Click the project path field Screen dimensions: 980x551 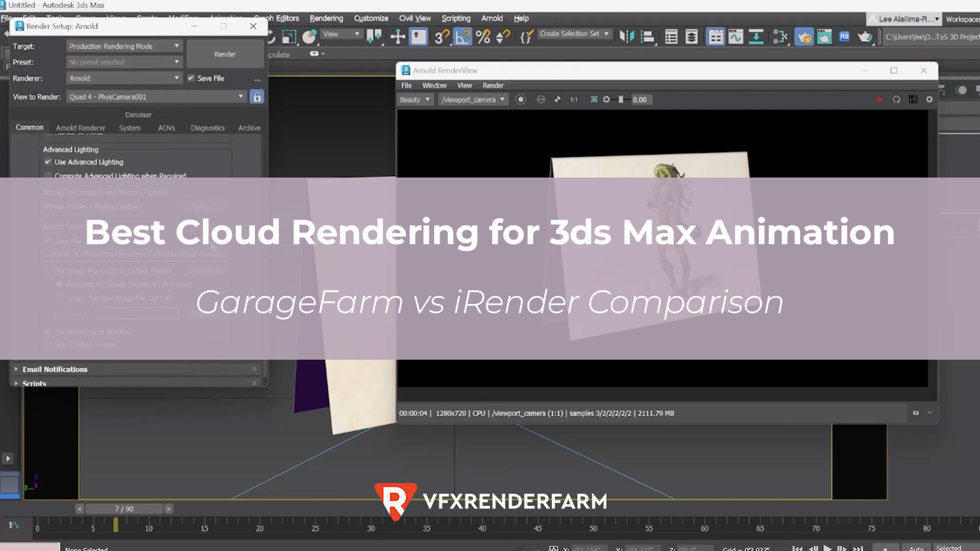(931, 37)
